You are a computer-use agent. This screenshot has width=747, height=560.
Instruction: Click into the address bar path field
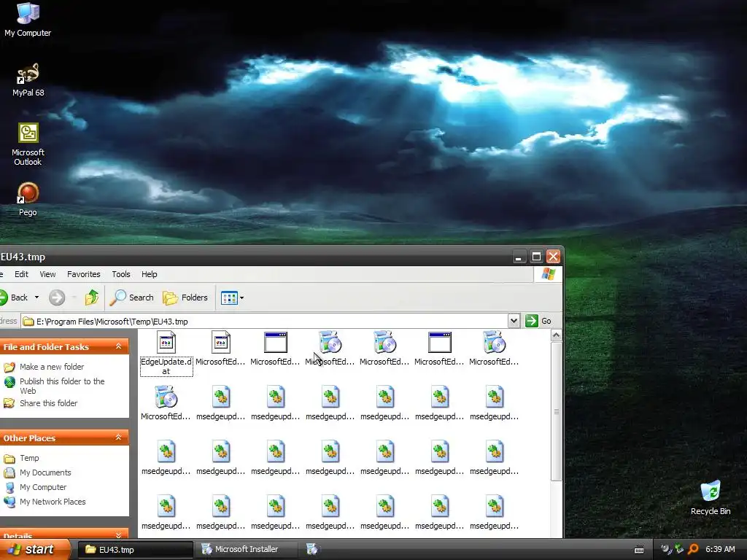coord(264,321)
